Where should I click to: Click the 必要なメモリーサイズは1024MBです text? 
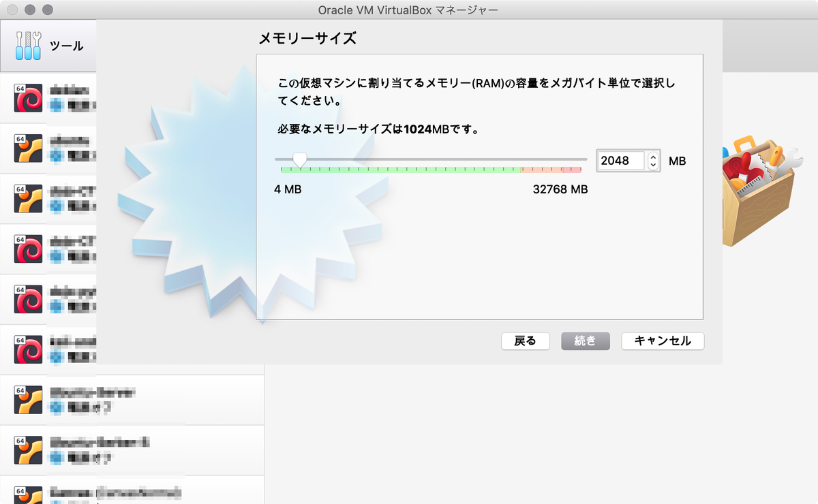[x=378, y=128]
